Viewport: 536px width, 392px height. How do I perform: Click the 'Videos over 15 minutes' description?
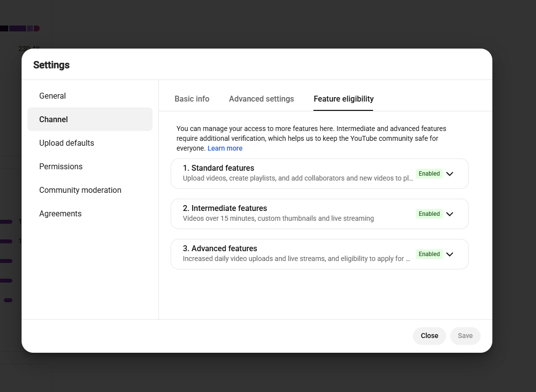point(278,219)
